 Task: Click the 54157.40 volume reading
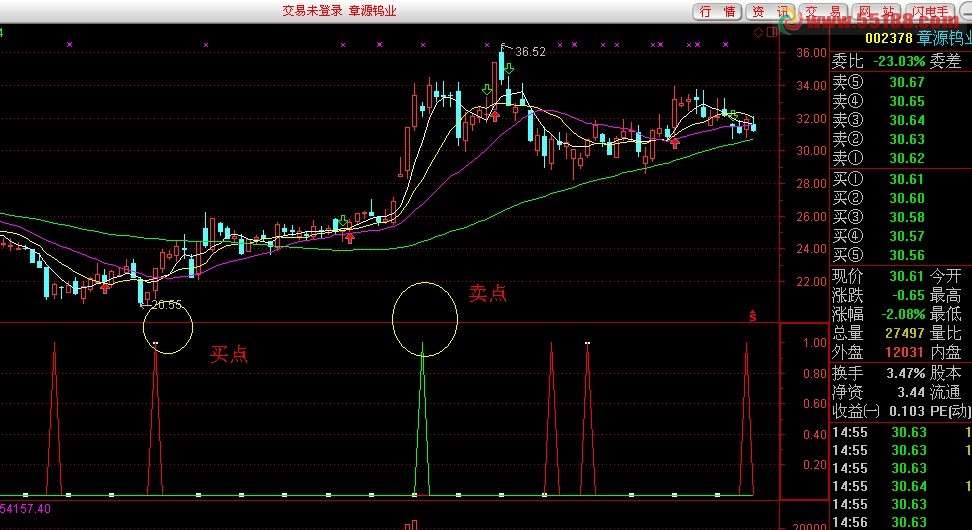coord(26,510)
